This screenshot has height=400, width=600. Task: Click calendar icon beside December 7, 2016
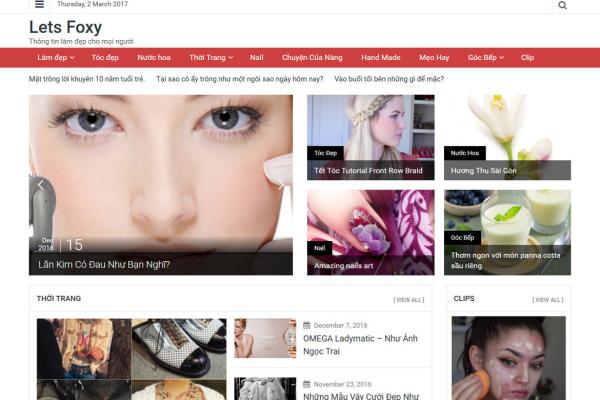tap(306, 325)
